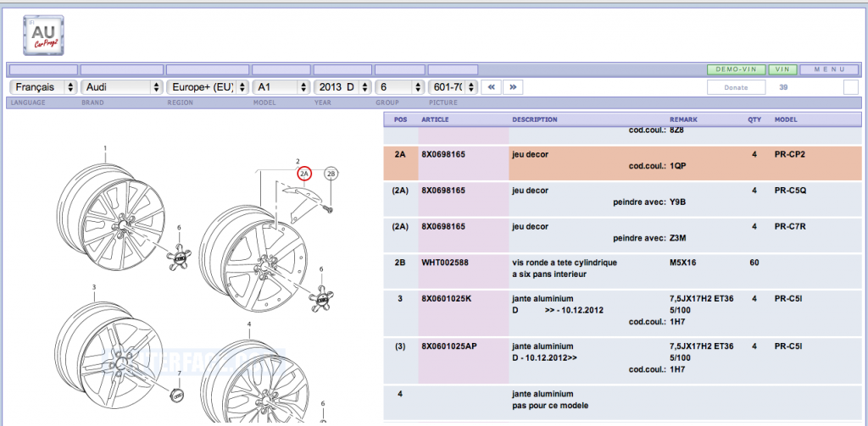Image resolution: width=868 pixels, height=426 pixels.
Task: Click the Donate button
Action: (736, 86)
